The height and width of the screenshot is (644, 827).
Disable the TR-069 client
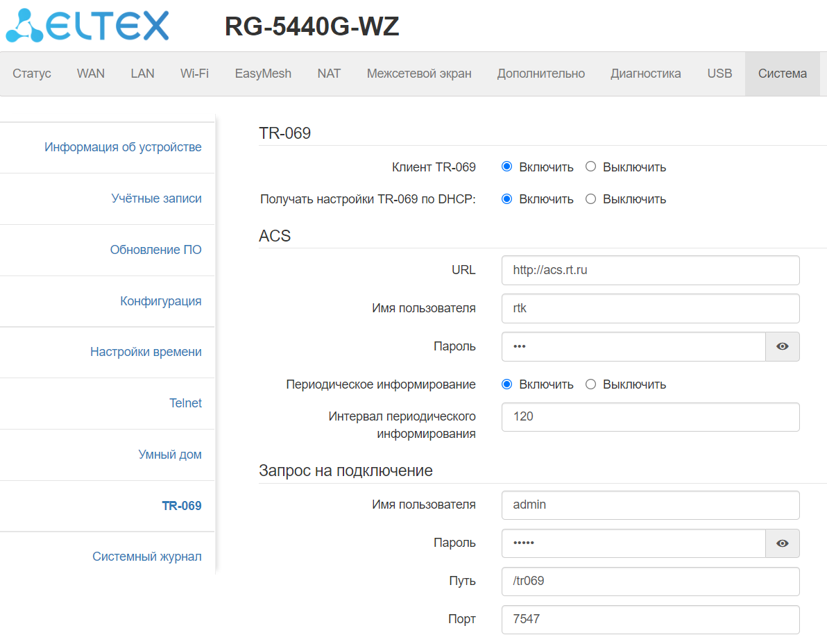click(591, 167)
